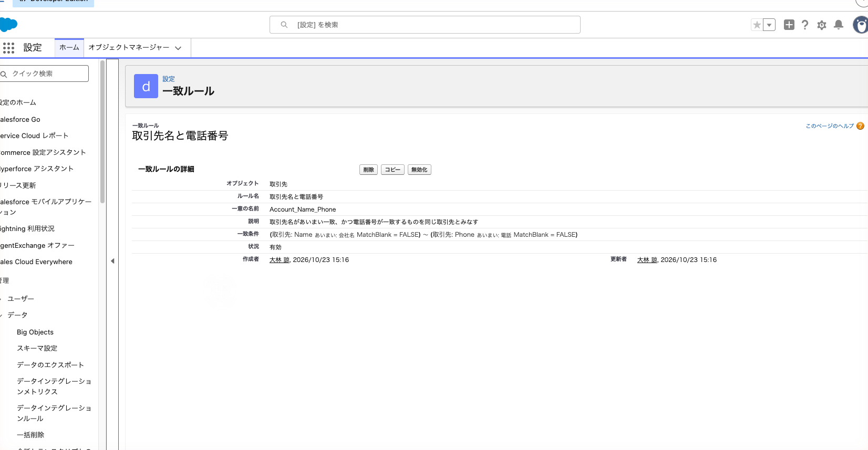Open Commerce 設定アシスタント sidebar item
The height and width of the screenshot is (450, 868).
pos(43,152)
